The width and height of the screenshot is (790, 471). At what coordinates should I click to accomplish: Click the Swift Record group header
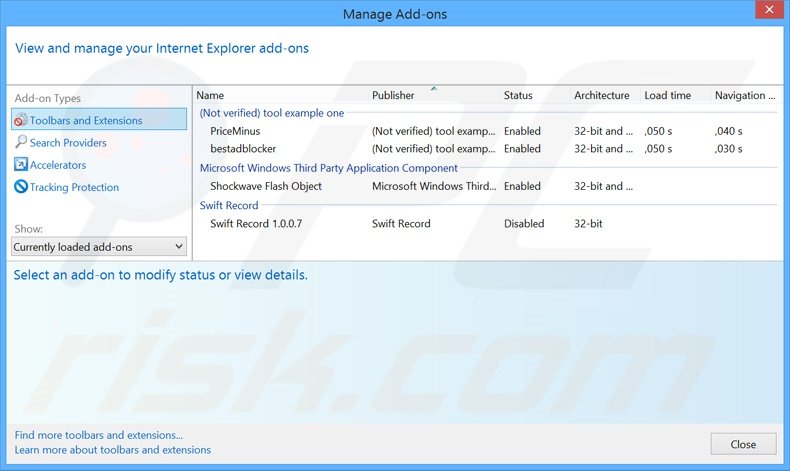coord(229,205)
